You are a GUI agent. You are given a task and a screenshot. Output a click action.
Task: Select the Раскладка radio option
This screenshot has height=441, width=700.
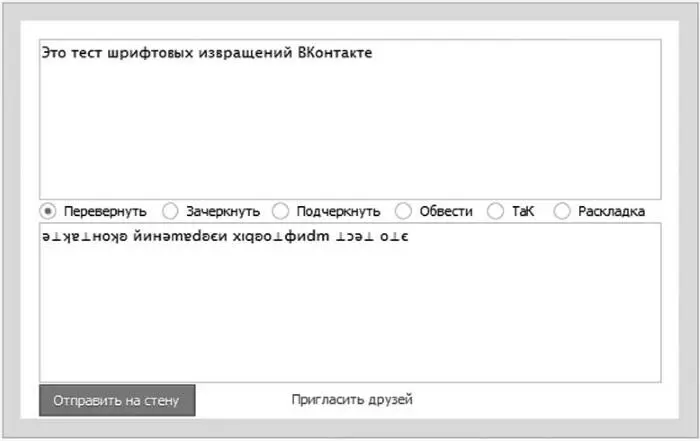point(562,211)
